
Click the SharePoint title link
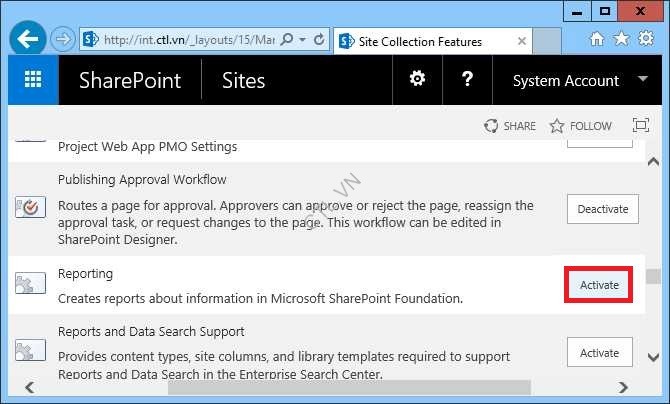130,80
